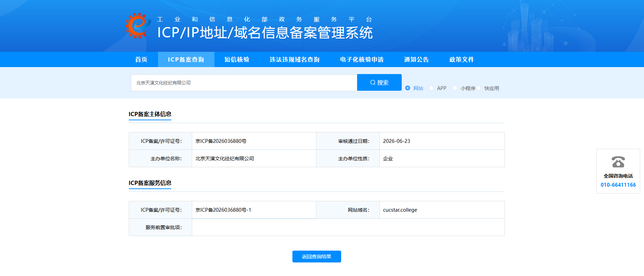The width and height of the screenshot is (644, 276).
Task: Click the 服务前置审批项 label
Action: tap(164, 227)
